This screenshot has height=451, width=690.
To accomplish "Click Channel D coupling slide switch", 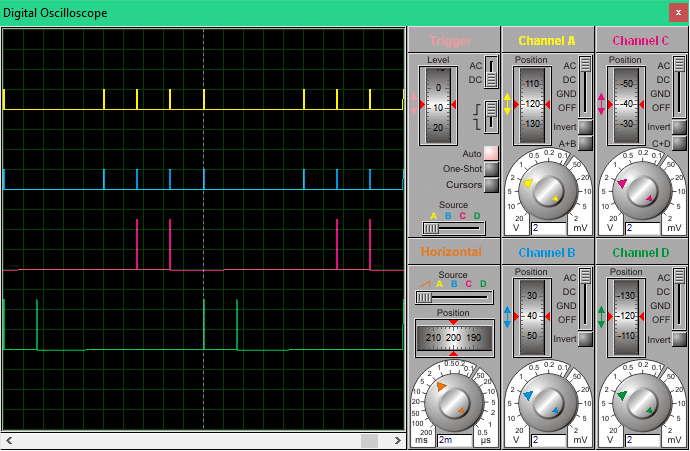I will click(x=679, y=299).
